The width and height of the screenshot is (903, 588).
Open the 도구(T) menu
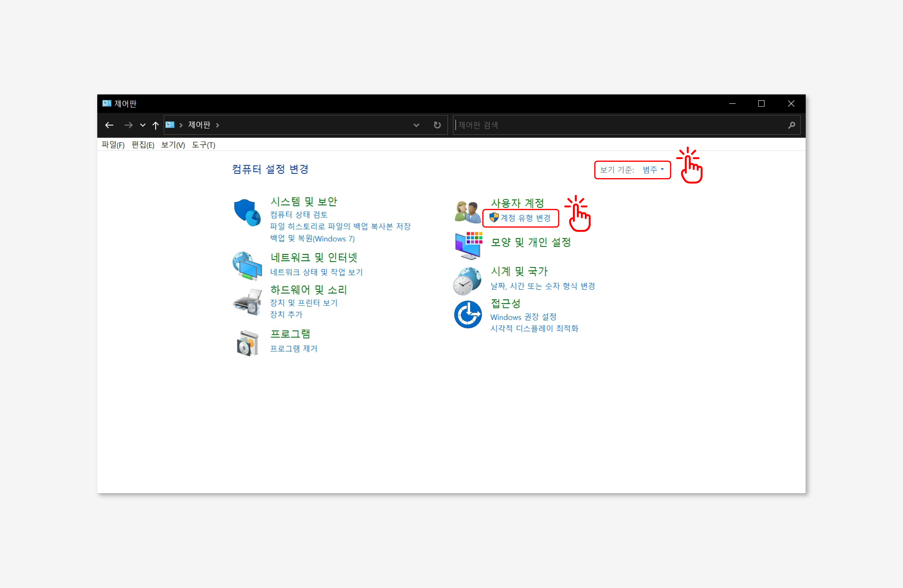point(203,145)
